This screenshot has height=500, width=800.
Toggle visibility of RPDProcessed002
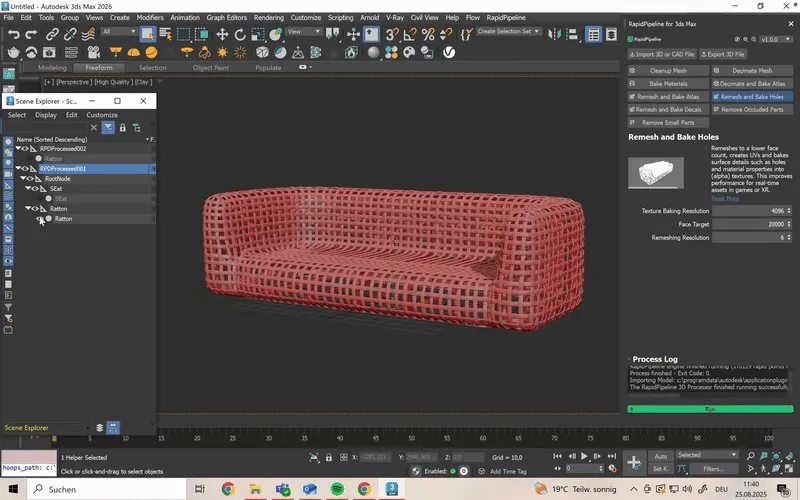point(25,148)
